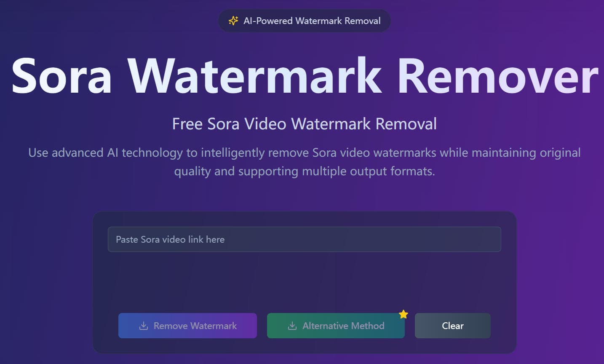604x364 pixels.
Task: Click the AI technology description paragraph
Action: coord(304,162)
